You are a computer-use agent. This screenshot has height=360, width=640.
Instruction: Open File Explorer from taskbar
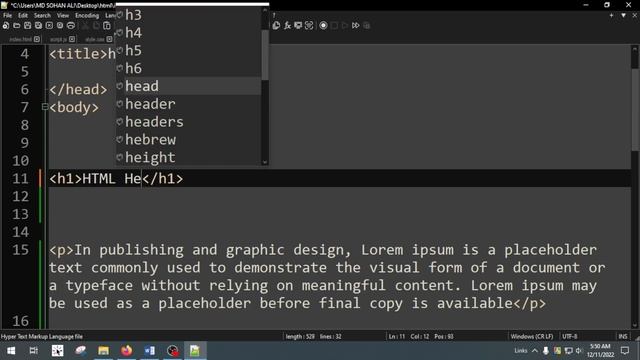pos(103,351)
